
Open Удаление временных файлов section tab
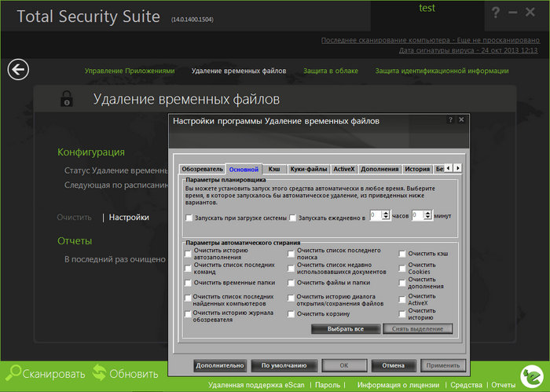[x=239, y=71]
